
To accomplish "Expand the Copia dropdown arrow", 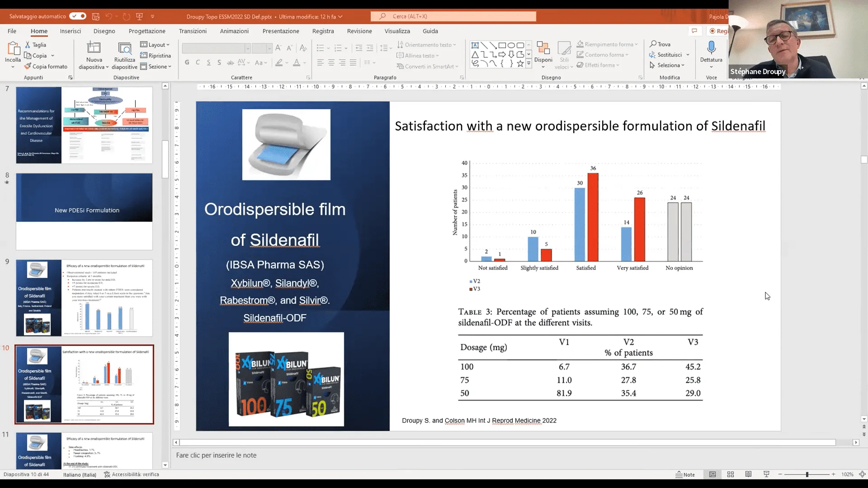I will [x=53, y=56].
